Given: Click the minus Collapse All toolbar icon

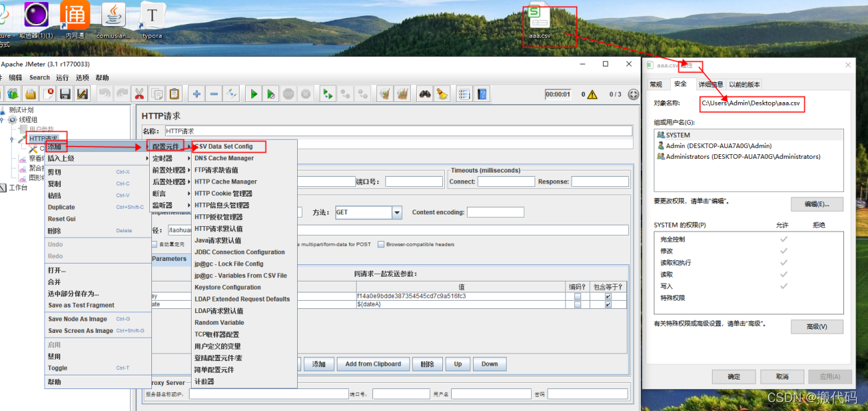Looking at the screenshot, I should tap(214, 94).
